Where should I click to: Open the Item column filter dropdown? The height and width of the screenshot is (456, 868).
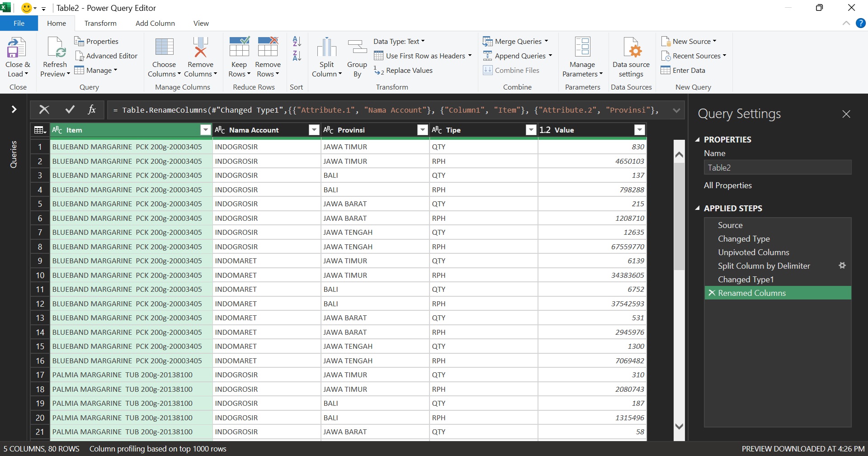pos(205,130)
